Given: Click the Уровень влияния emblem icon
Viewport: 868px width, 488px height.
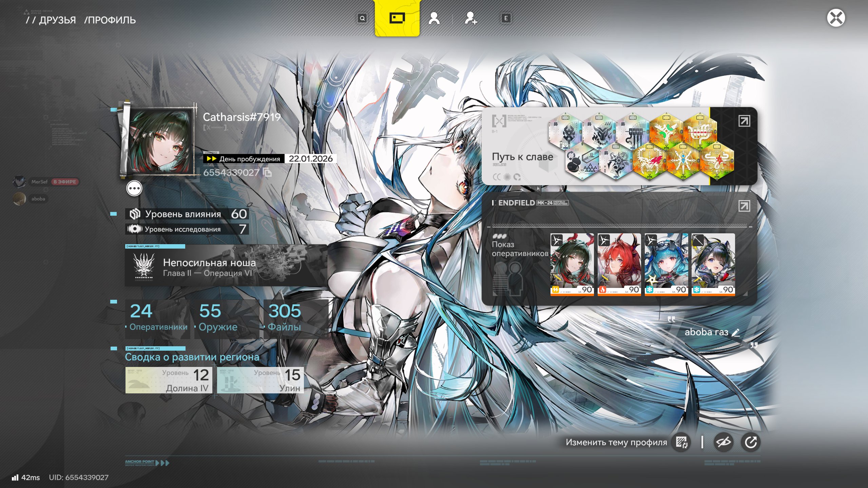Looking at the screenshot, I should click(135, 214).
